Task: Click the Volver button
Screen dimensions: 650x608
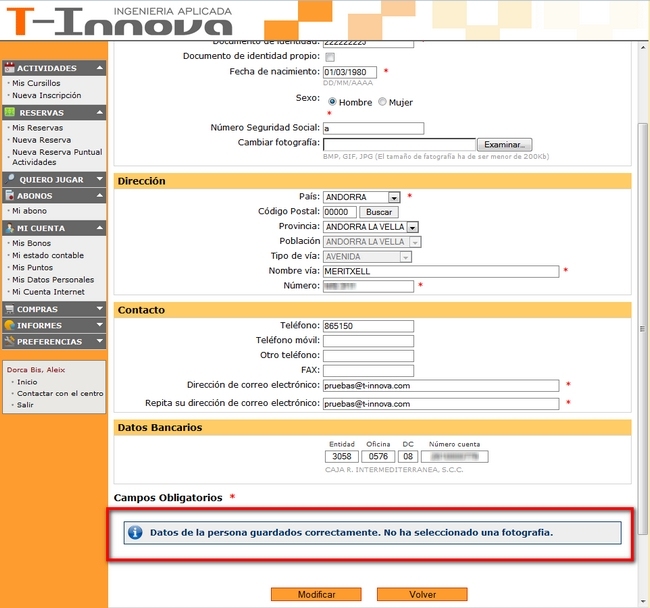Action: (422, 594)
